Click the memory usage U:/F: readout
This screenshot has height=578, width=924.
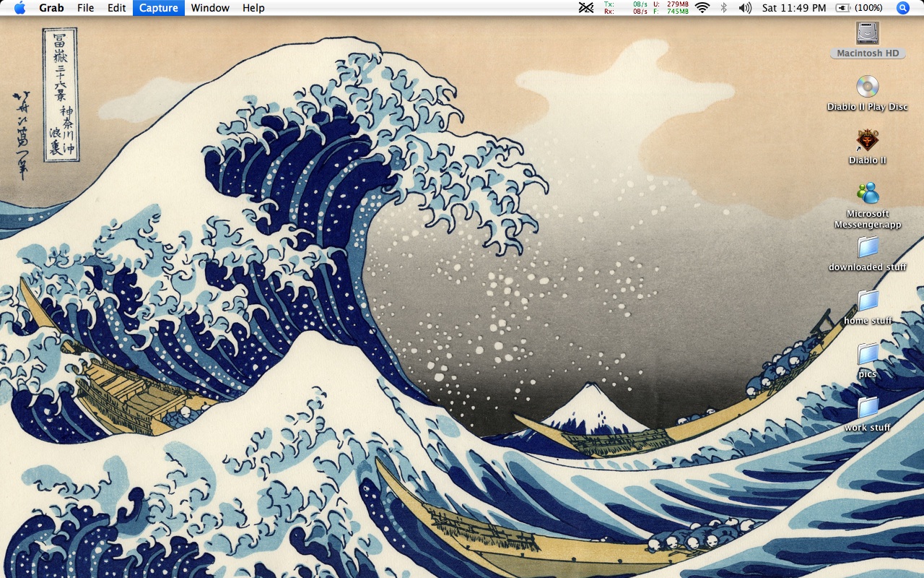671,8
